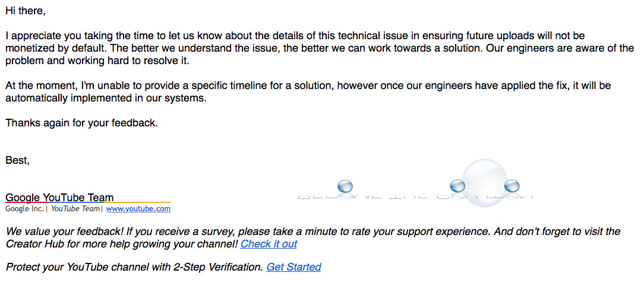
Task: Click the Best sign-off text
Action: coord(18,160)
